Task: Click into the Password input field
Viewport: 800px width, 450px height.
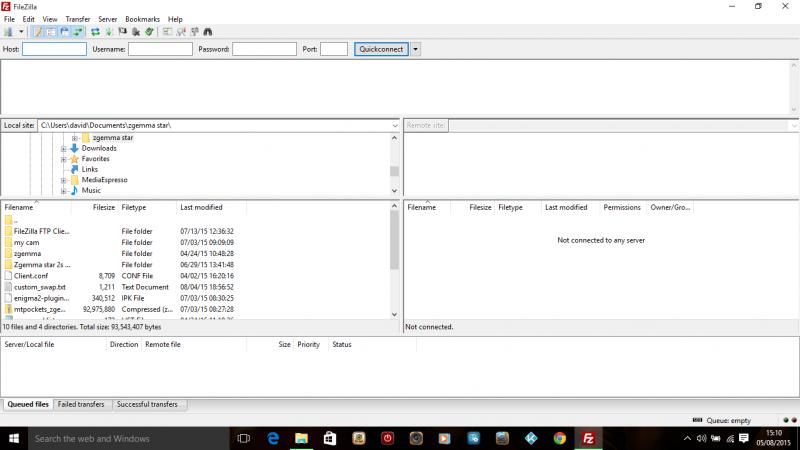Action: [264, 49]
